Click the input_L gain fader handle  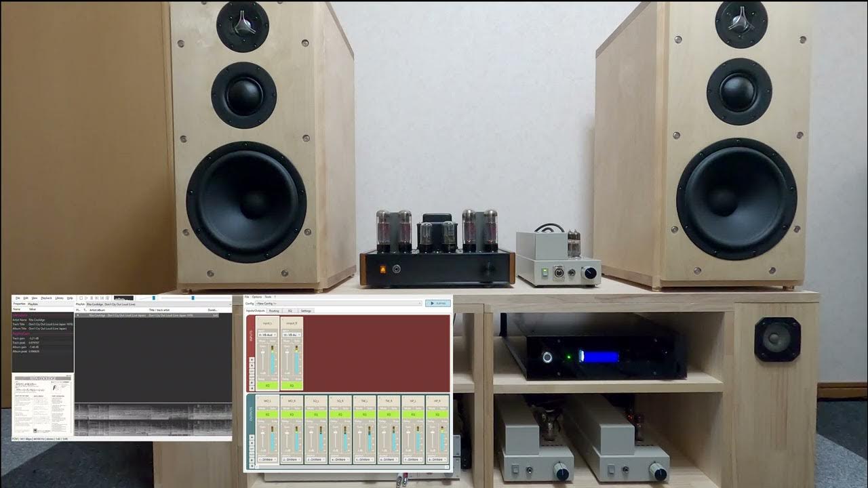(x=262, y=352)
